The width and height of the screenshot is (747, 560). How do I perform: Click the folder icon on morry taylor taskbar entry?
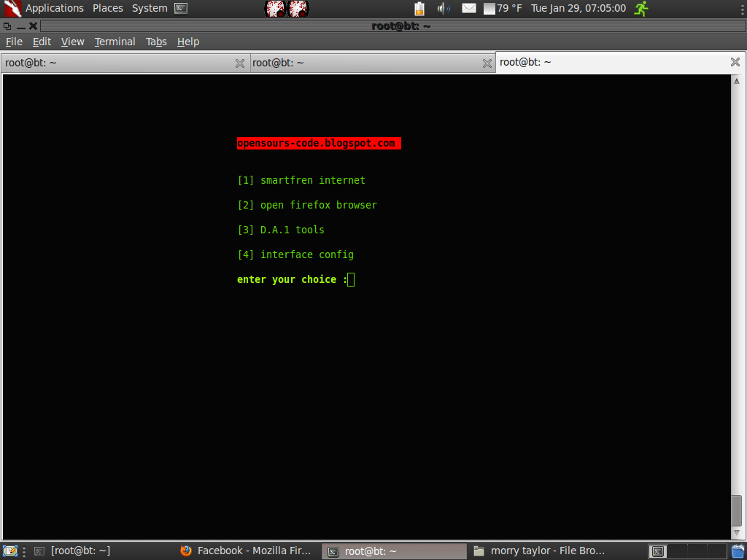[479, 551]
